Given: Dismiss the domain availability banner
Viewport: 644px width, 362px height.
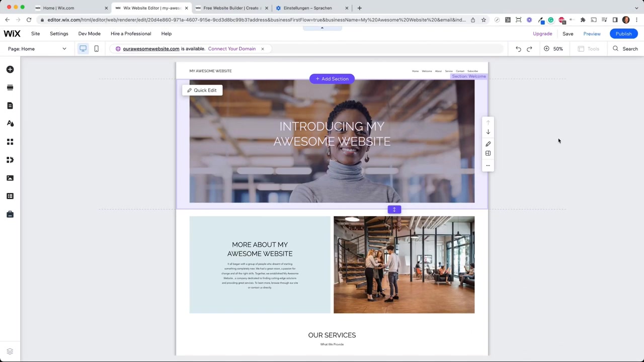Looking at the screenshot, I should point(262,49).
